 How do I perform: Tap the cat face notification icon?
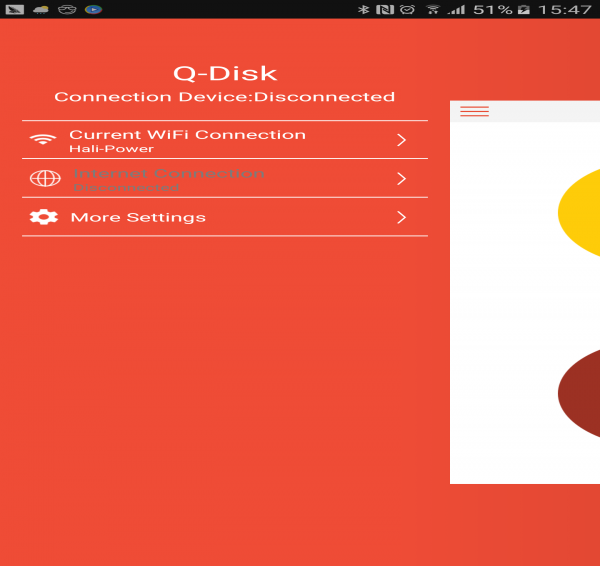click(x=67, y=9)
